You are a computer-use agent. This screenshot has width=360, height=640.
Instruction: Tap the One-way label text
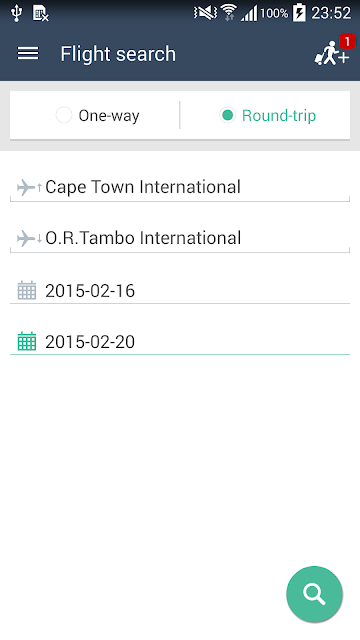[x=109, y=116]
